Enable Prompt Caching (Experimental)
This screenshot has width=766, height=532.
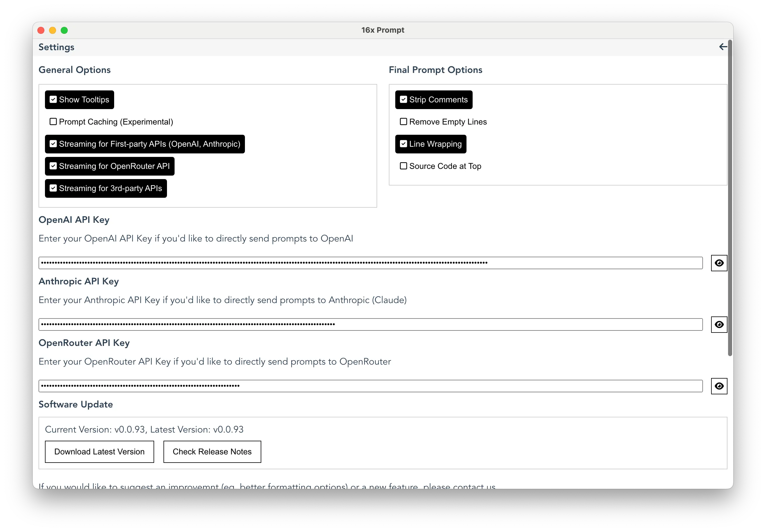click(53, 122)
